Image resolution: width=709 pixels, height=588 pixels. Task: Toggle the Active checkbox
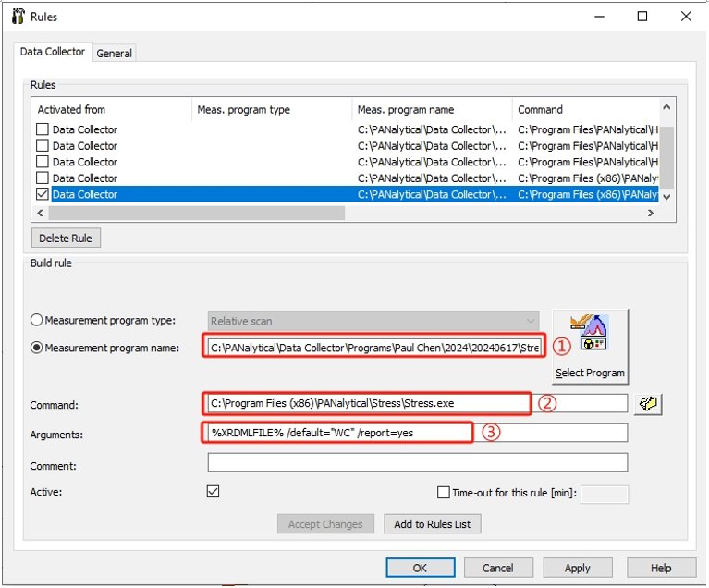pyautogui.click(x=214, y=492)
